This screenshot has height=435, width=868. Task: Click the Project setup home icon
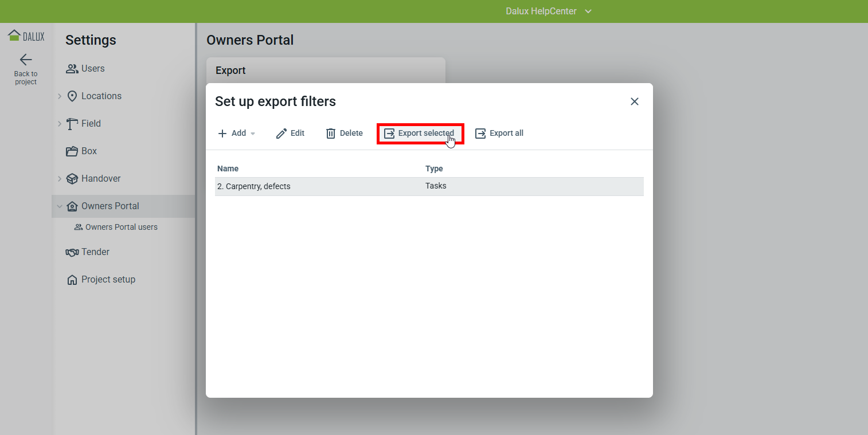coord(72,280)
